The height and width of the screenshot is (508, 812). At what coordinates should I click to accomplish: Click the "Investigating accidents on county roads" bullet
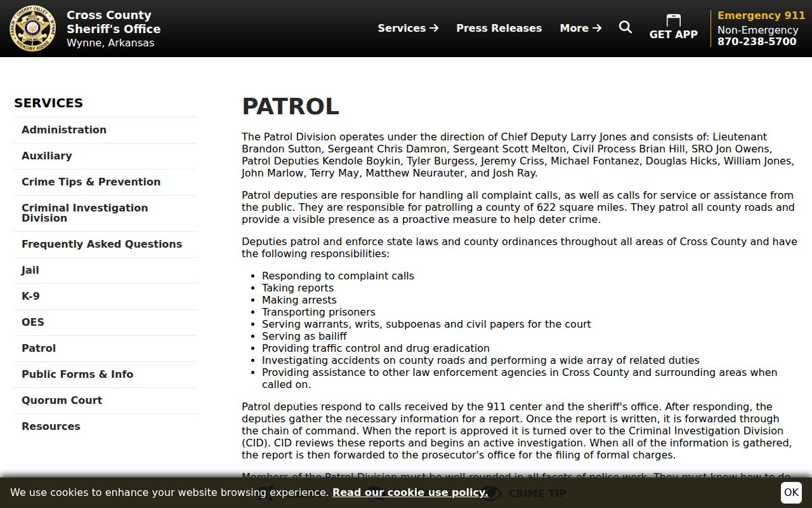(481, 360)
